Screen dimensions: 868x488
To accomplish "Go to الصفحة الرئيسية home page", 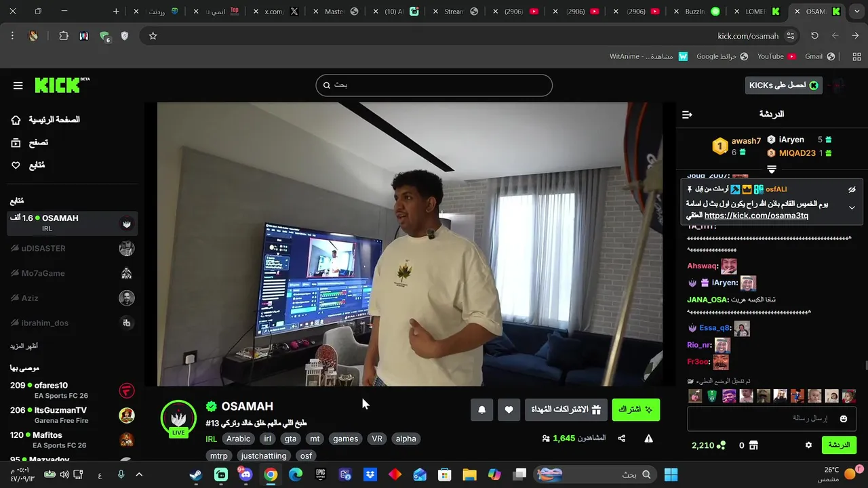I will 45,120.
